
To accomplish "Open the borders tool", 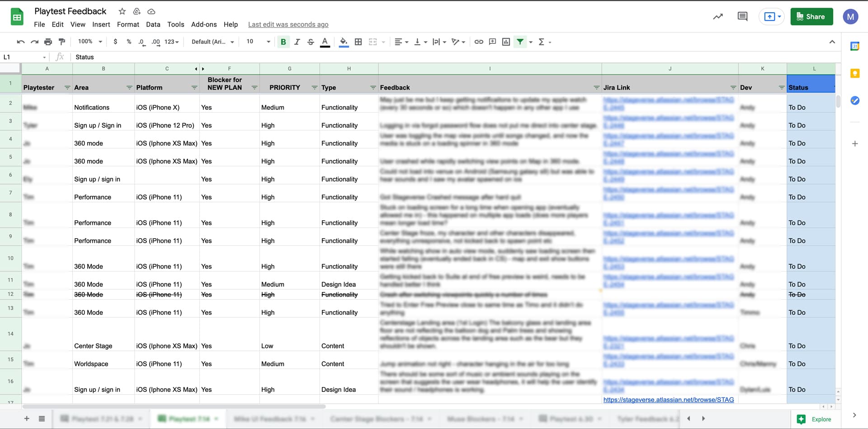I will click(358, 42).
